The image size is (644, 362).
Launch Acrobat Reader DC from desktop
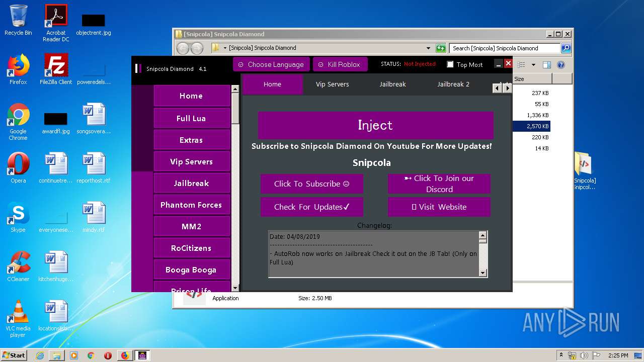(x=56, y=23)
